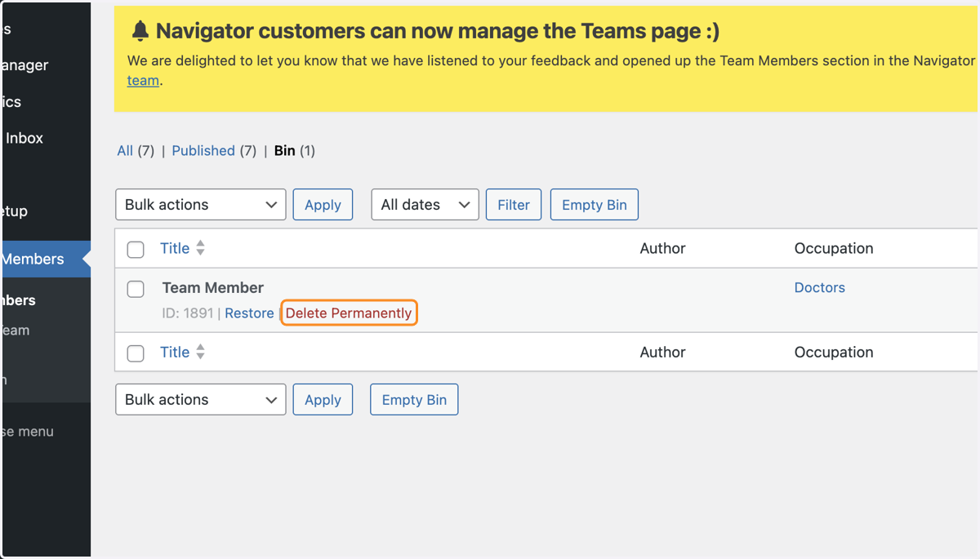Click the top Apply button

point(323,205)
